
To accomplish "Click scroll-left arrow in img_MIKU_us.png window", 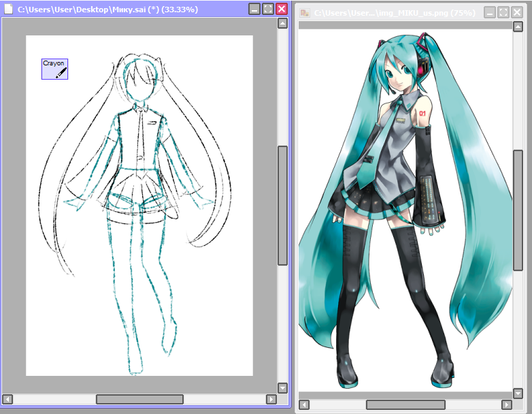I will (x=304, y=404).
